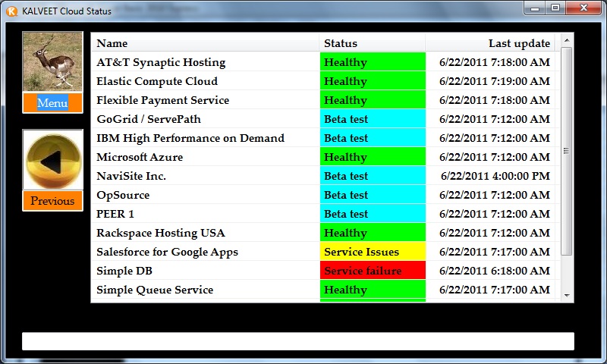This screenshot has width=607, height=364.
Task: Go to the Previous screen button
Action: (52, 201)
